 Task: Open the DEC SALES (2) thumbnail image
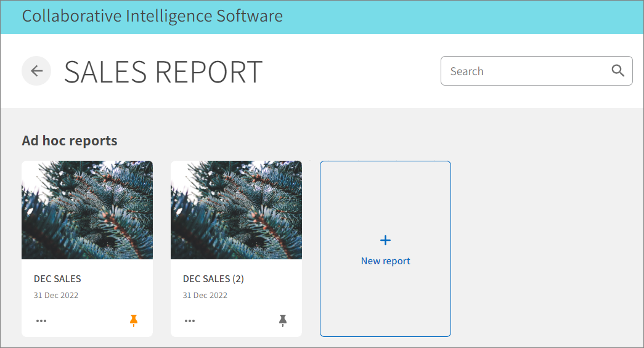coord(236,210)
